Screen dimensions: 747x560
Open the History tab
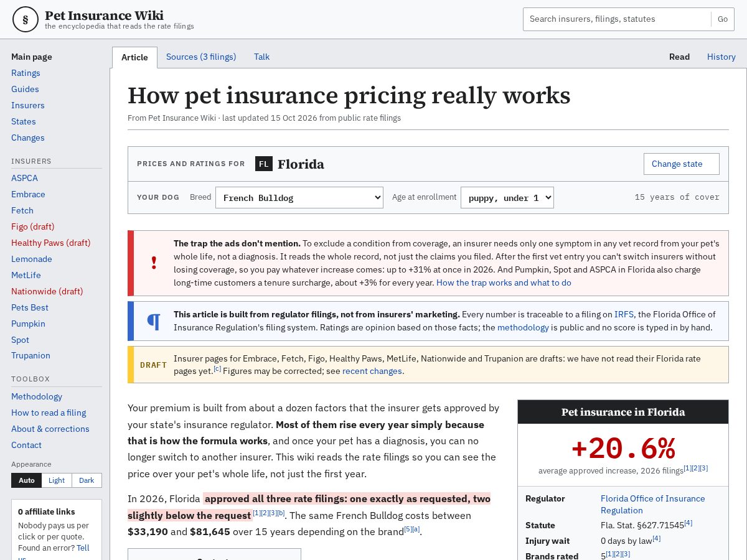pos(721,57)
